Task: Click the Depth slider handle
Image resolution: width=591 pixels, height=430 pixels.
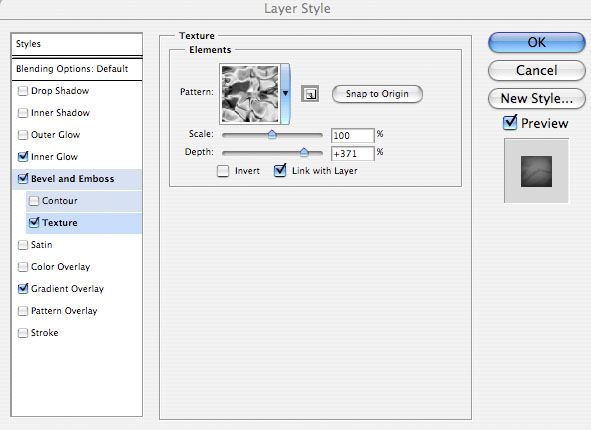Action: coord(304,152)
